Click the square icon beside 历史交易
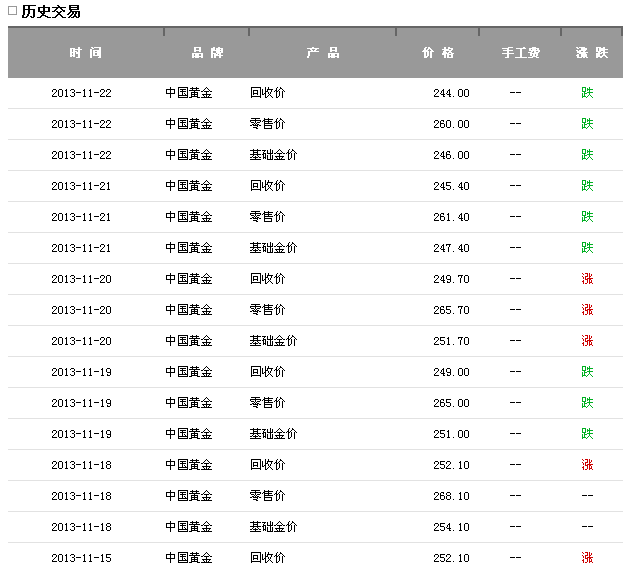Image resolution: width=631 pixels, height=573 pixels. click(12, 12)
